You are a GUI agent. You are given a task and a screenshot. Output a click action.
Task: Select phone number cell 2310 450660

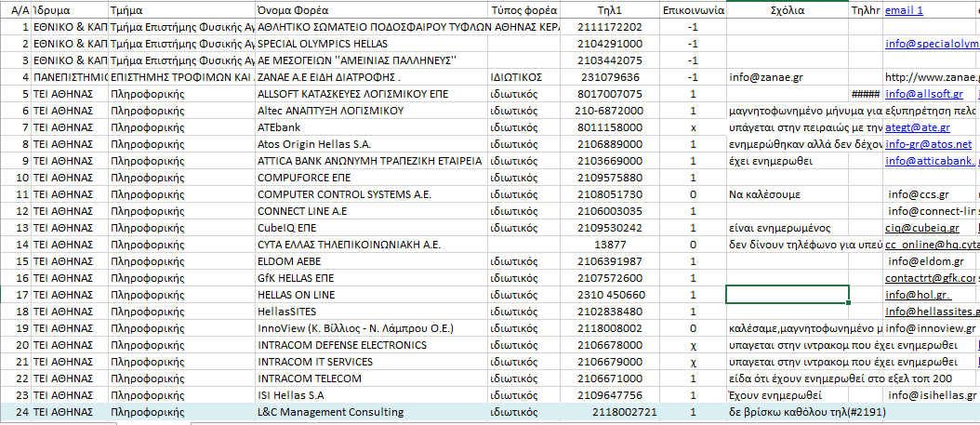[611, 295]
